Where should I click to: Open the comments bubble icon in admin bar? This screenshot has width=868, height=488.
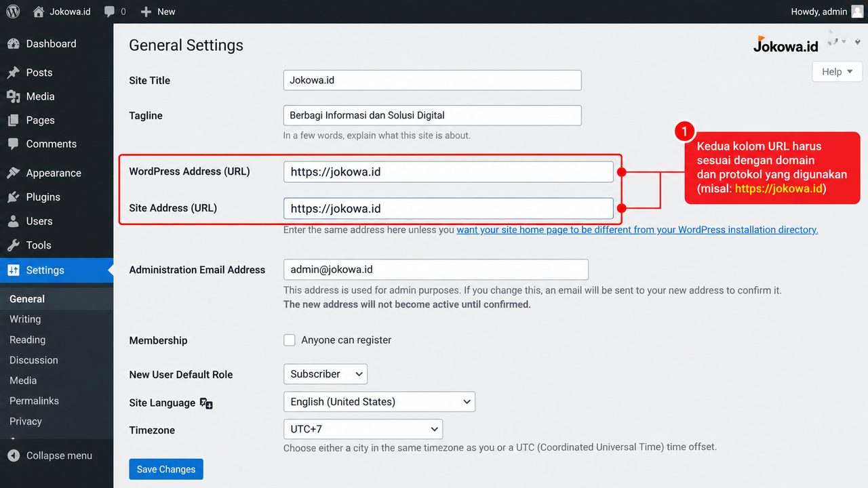tap(110, 12)
